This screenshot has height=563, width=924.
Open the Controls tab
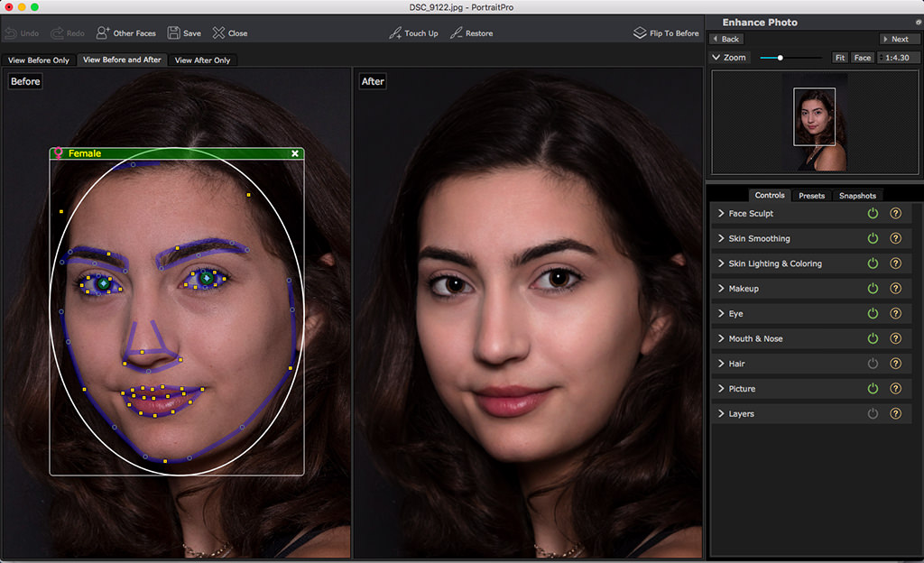pos(770,195)
